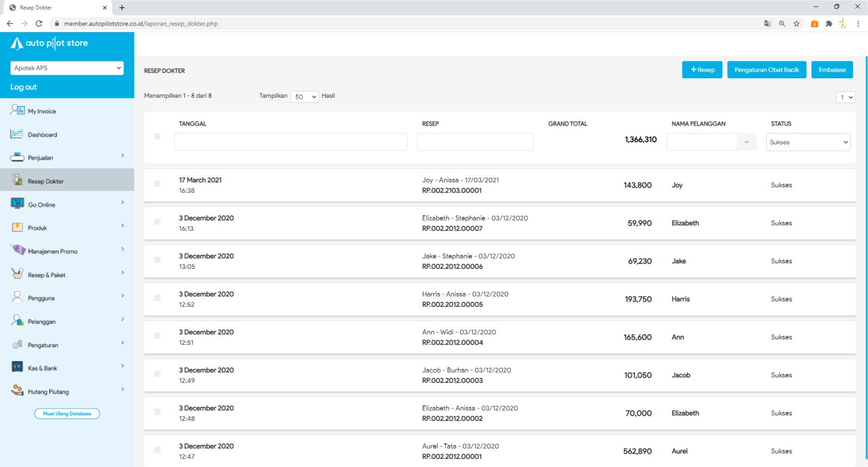This screenshot has width=868, height=467.
Task: Open the Tampilkan results-per-page dropdown
Action: (304, 97)
